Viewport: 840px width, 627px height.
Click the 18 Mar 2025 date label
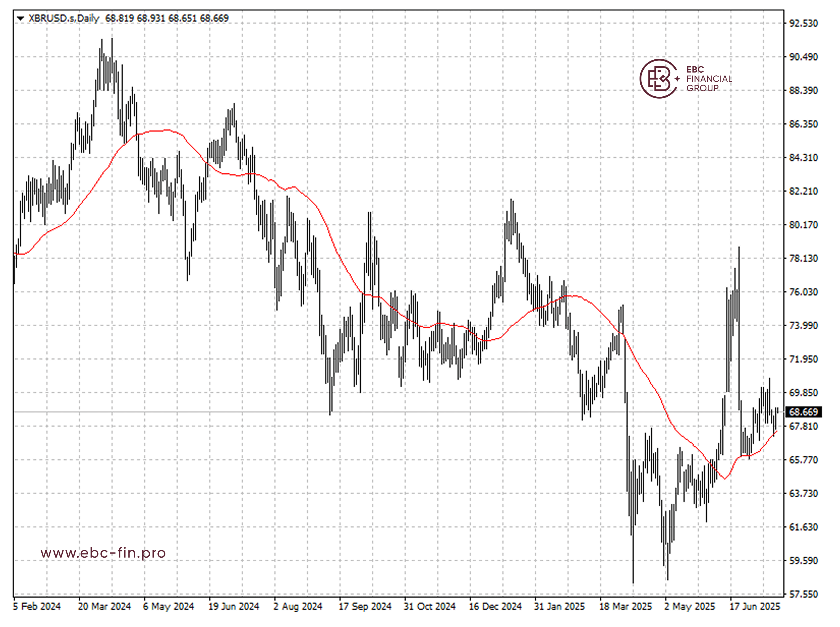625,607
